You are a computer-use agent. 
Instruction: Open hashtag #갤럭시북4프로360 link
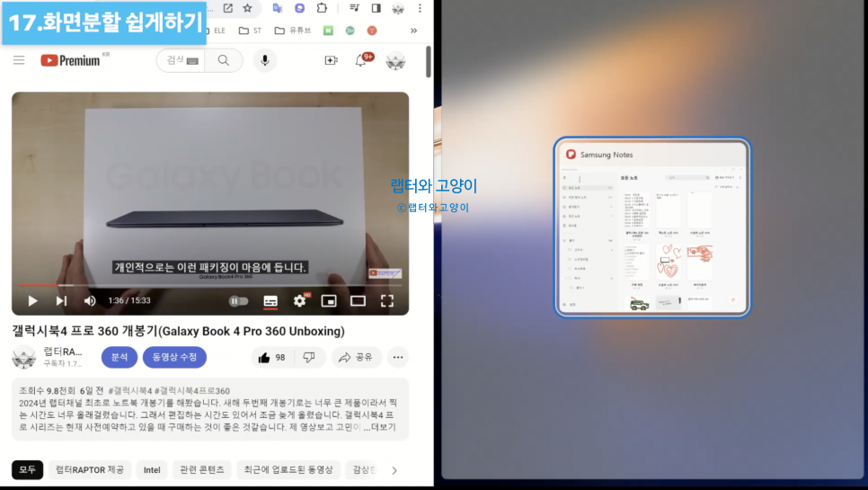[x=192, y=391]
